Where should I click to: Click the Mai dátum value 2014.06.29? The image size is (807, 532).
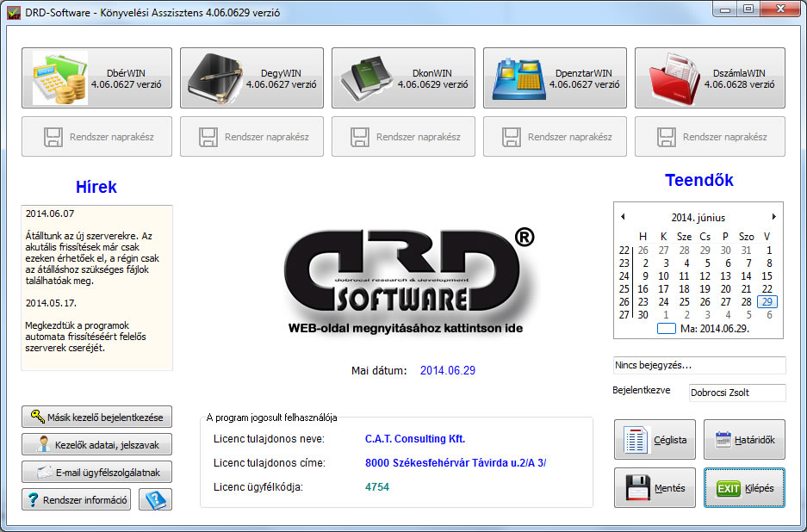448,370
